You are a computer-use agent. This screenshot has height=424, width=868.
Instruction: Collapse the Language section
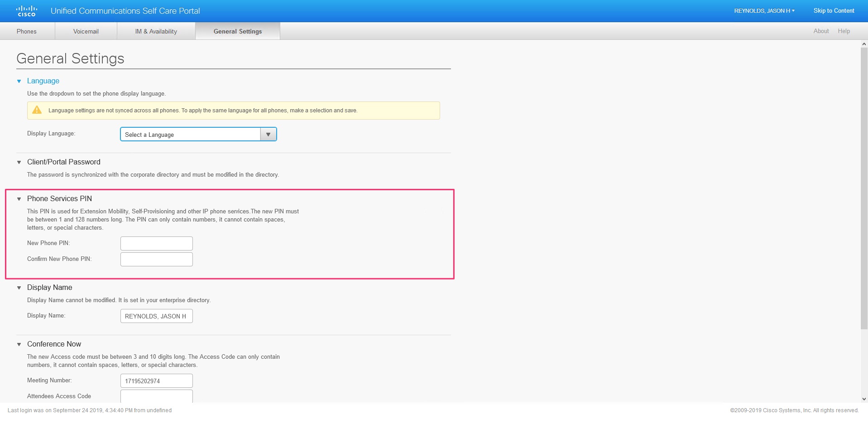19,82
